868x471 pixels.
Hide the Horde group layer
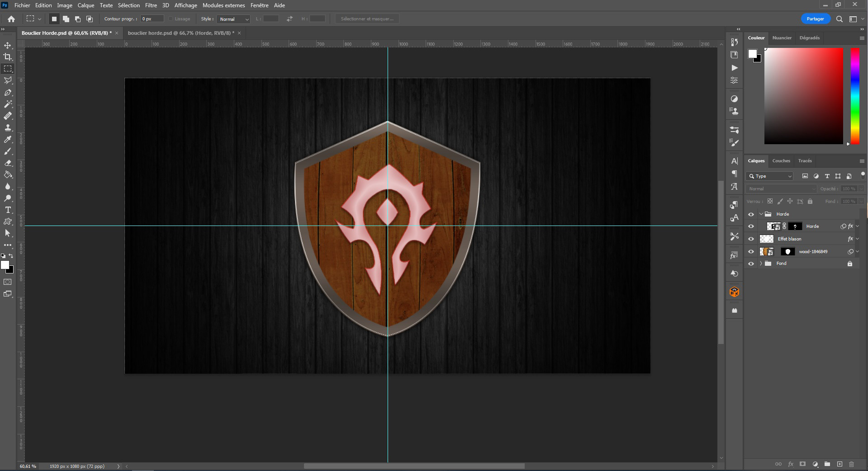click(751, 214)
